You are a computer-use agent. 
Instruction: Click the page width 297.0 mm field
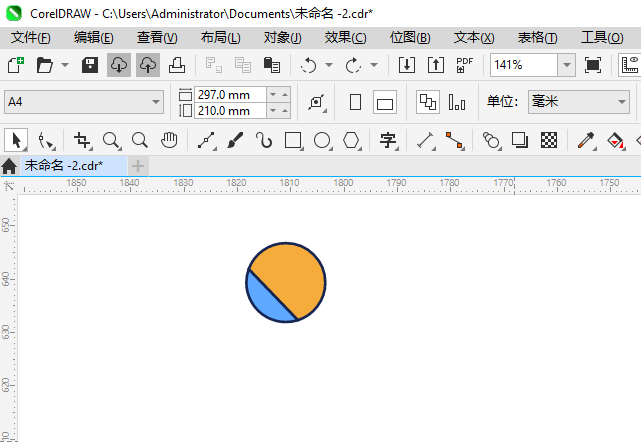pos(231,95)
